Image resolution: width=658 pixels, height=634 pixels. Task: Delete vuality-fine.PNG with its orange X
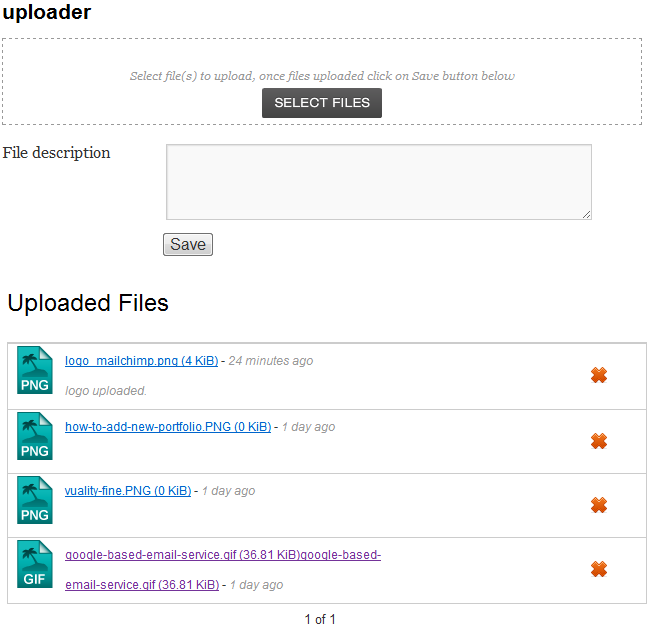click(x=599, y=505)
